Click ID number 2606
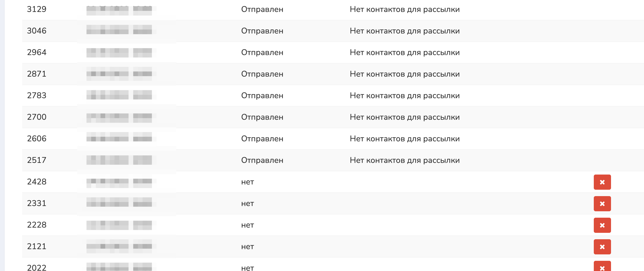This screenshot has height=271, width=644. tap(36, 139)
